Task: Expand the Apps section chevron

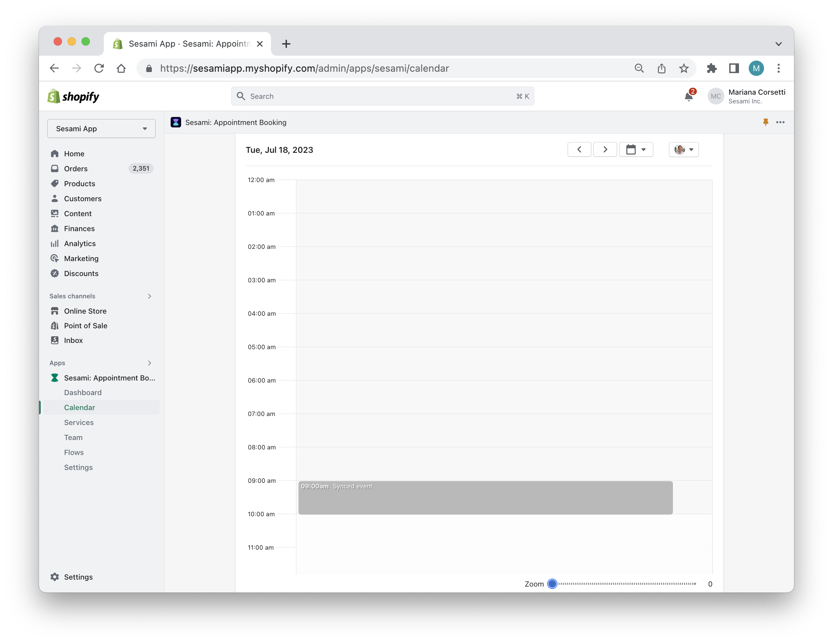Action: (x=149, y=363)
